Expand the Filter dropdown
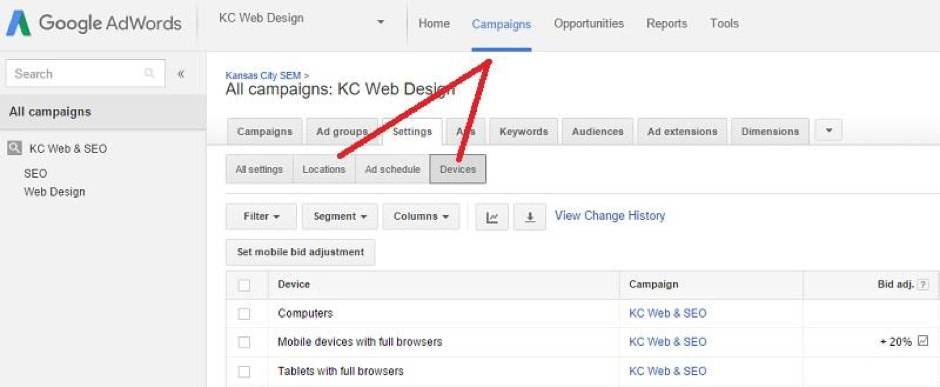The height and width of the screenshot is (387, 940). pyautogui.click(x=261, y=217)
